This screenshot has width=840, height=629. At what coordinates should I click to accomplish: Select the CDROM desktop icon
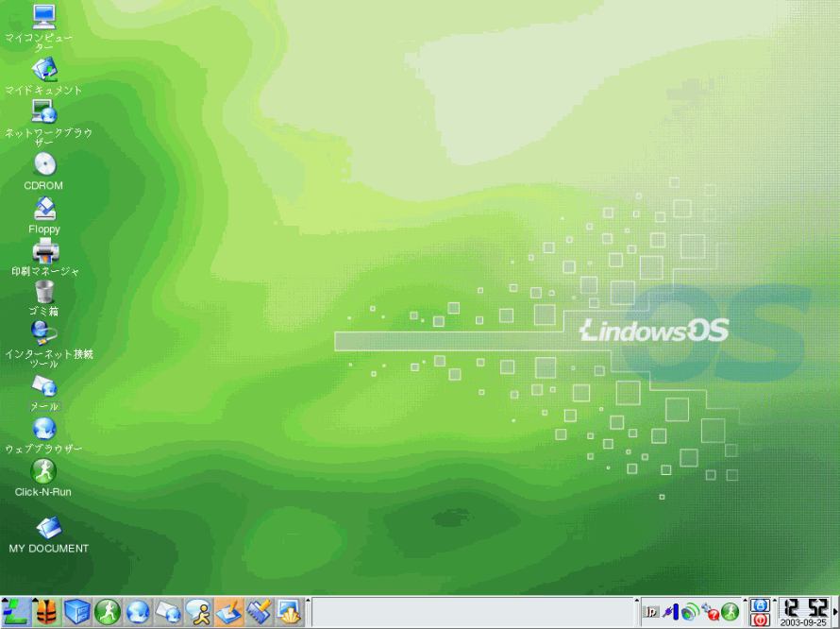click(44, 165)
